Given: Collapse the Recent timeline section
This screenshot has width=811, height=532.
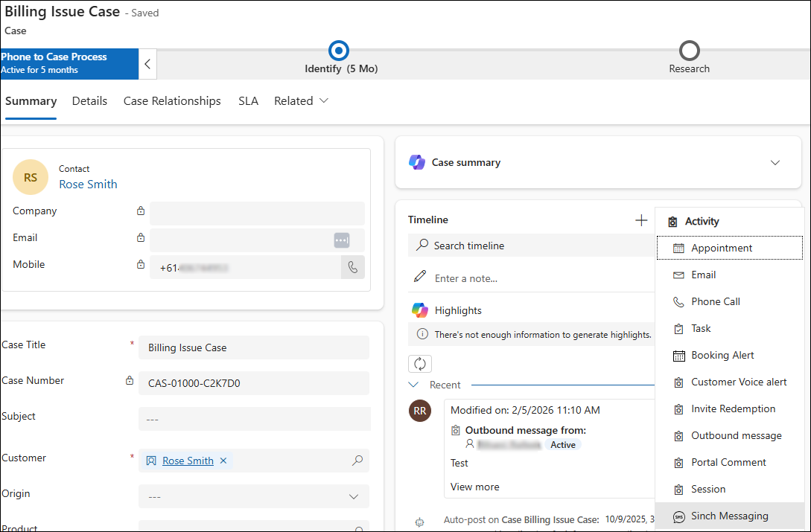Looking at the screenshot, I should (413, 385).
